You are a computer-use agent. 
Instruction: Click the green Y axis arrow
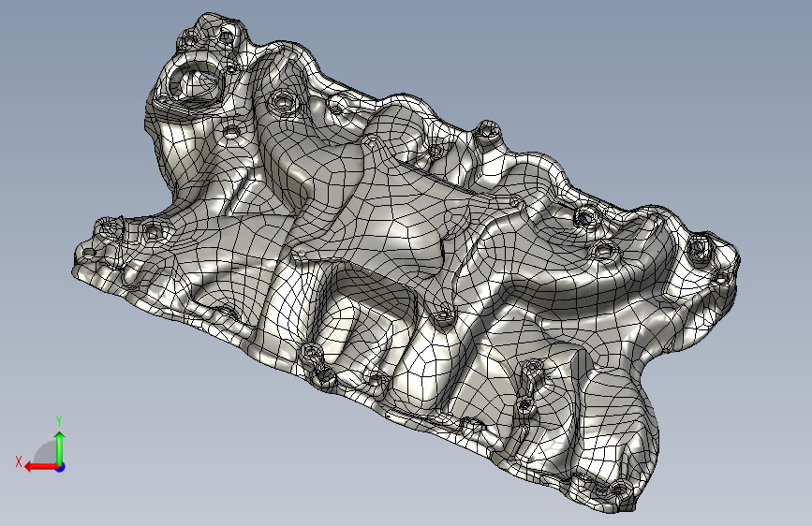[x=60, y=447]
